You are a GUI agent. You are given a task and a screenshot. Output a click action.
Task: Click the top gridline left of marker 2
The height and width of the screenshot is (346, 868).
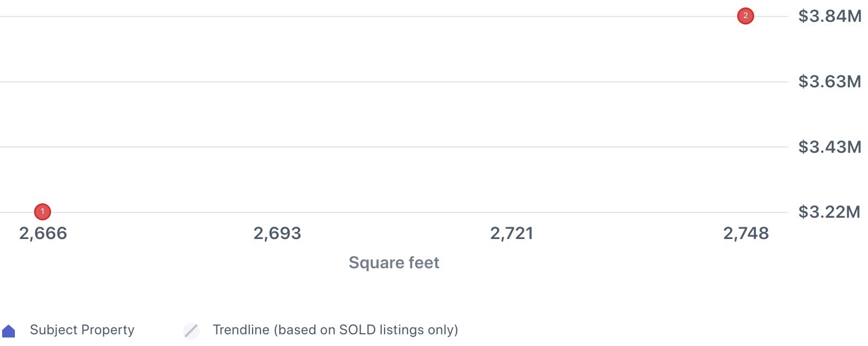point(372,17)
